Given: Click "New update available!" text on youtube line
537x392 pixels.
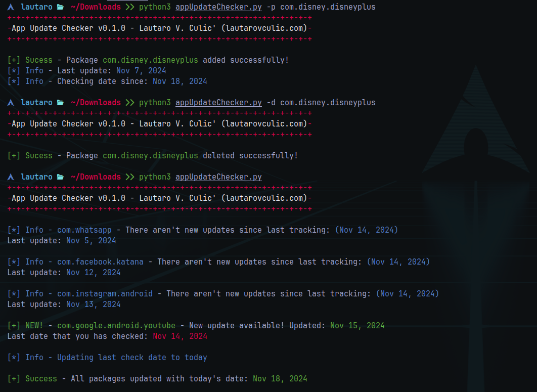Looking at the screenshot, I should (237, 326).
